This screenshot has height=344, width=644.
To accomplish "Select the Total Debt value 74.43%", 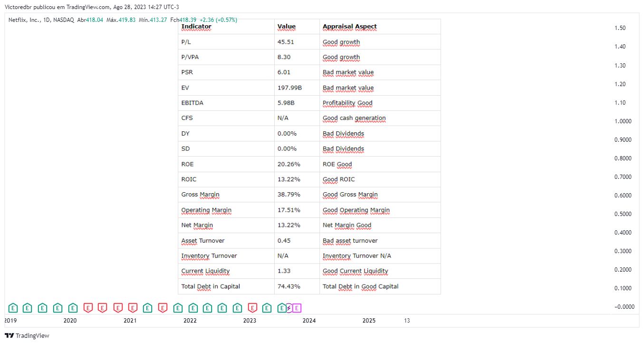I will pyautogui.click(x=289, y=286).
